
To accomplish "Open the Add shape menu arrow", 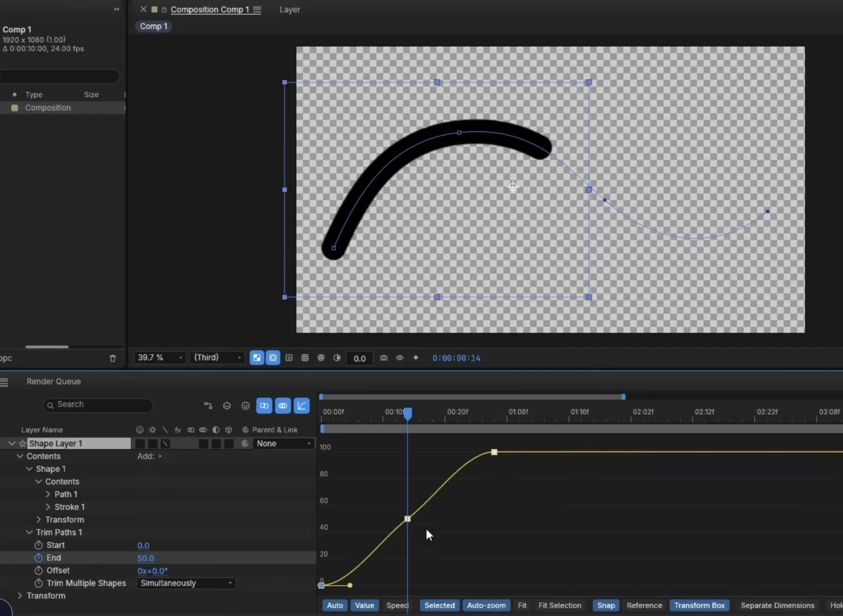I will pos(160,456).
